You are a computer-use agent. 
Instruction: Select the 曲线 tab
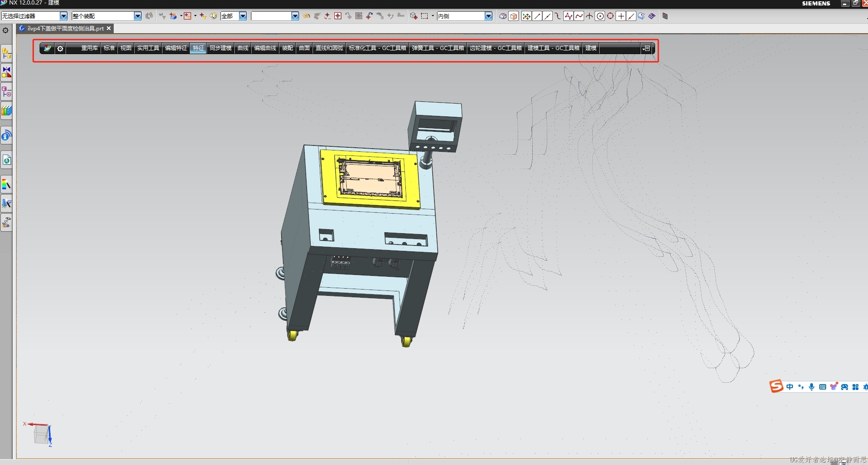tap(243, 48)
